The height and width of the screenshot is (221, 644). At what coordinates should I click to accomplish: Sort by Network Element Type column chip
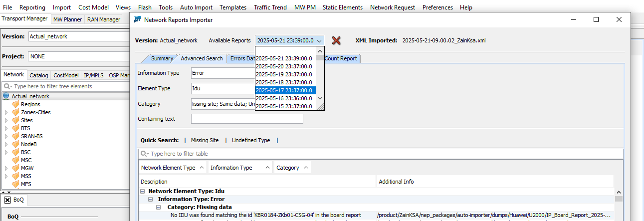172,168
